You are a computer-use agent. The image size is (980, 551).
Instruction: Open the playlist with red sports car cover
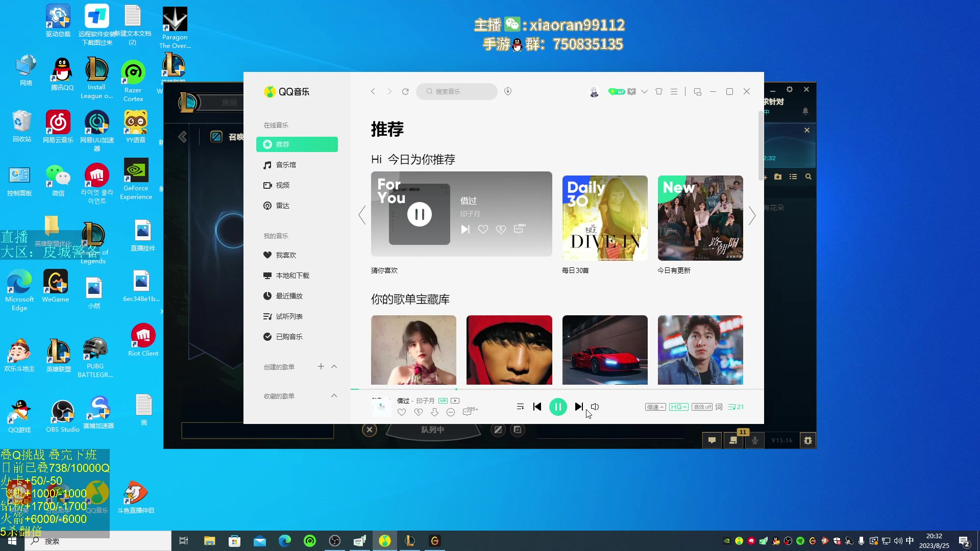pos(605,350)
